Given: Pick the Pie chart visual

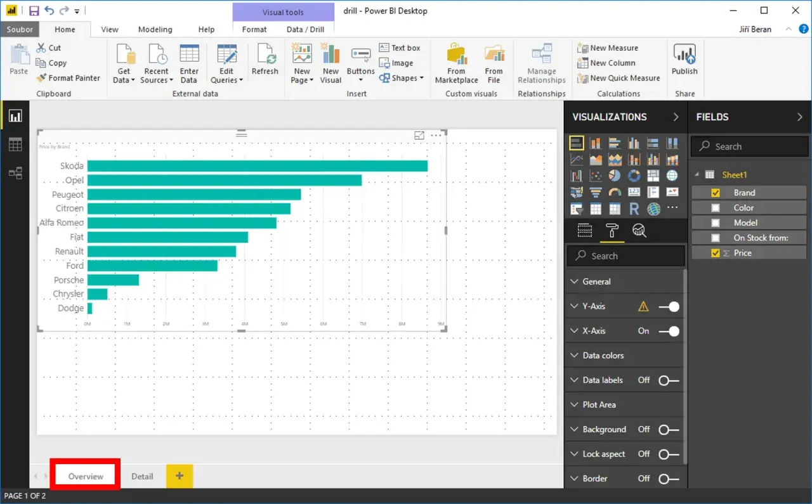Looking at the screenshot, I should (615, 176).
